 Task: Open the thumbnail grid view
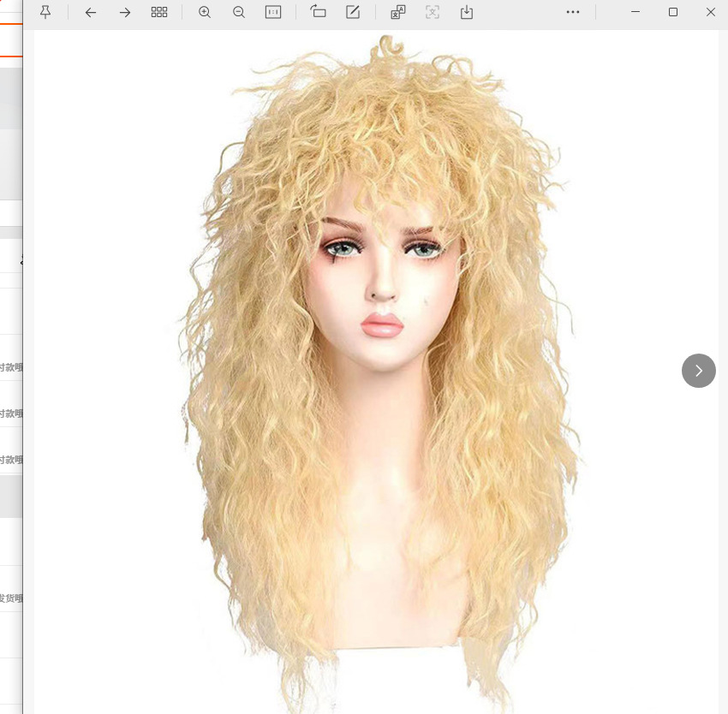159,12
